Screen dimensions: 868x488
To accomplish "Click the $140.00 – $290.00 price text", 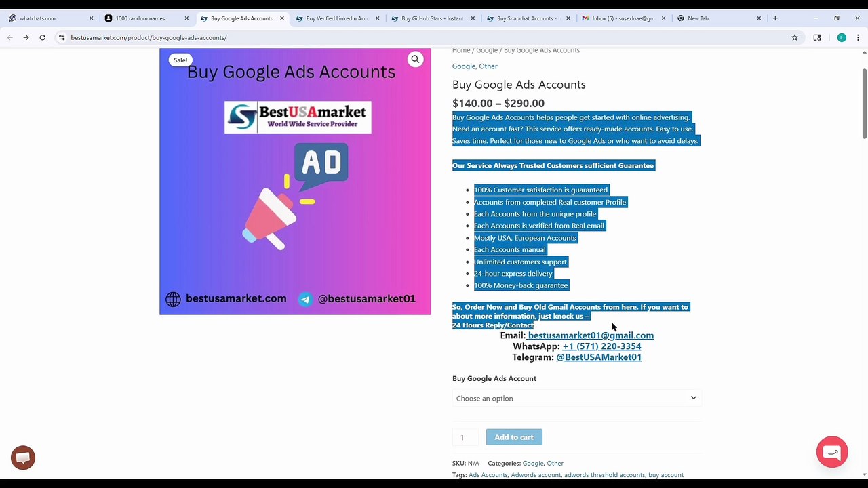I will coord(498,103).
